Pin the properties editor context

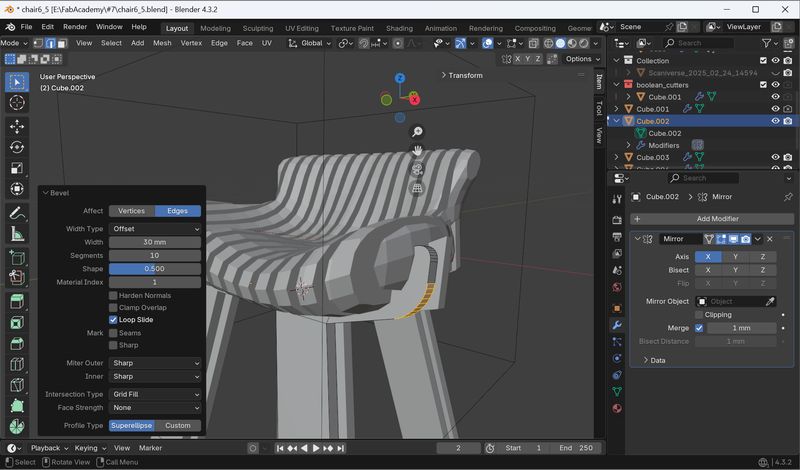coord(788,196)
